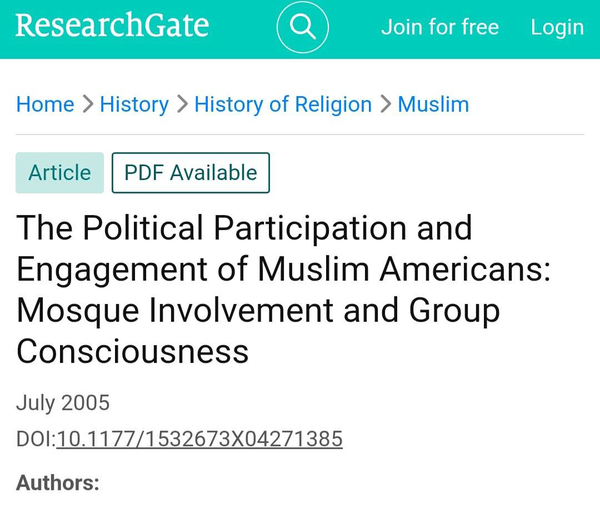Viewport: 600px width, 519px height.
Task: Open History of Religion breadcrumb
Action: tap(283, 104)
